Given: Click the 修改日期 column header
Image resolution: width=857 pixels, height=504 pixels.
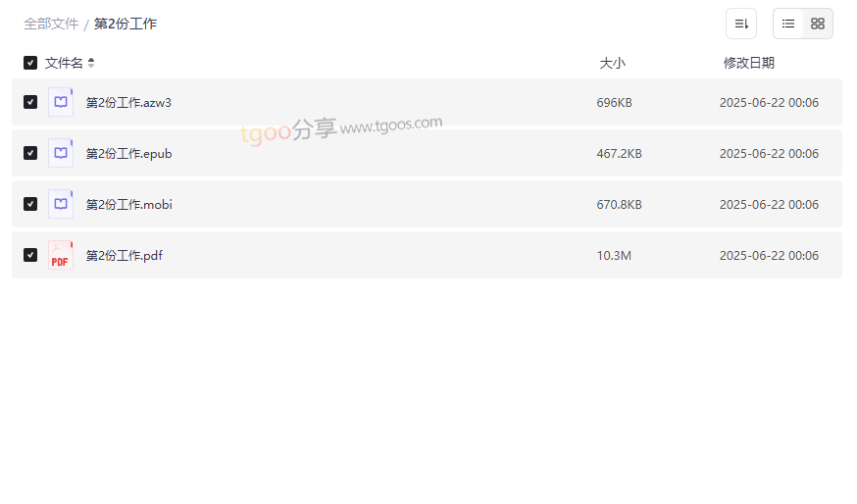Looking at the screenshot, I should (749, 63).
